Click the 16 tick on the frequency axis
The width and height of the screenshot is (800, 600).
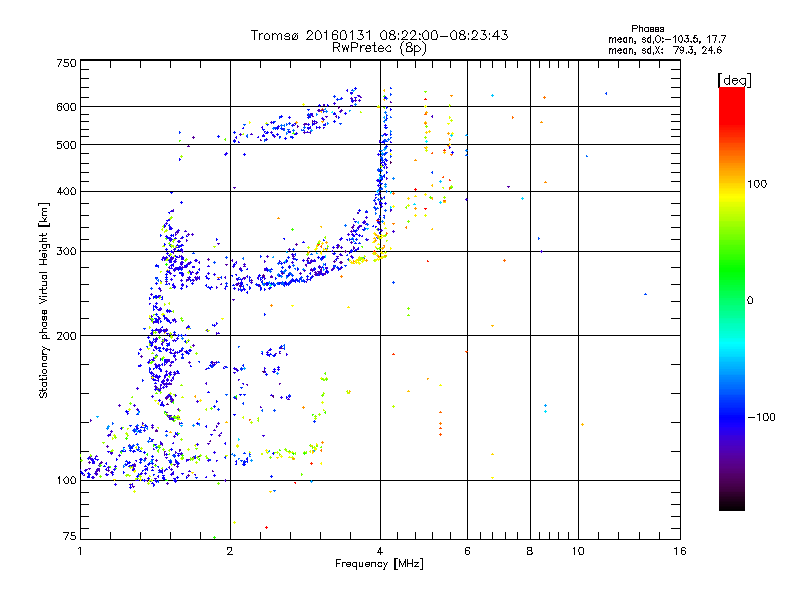pos(680,551)
